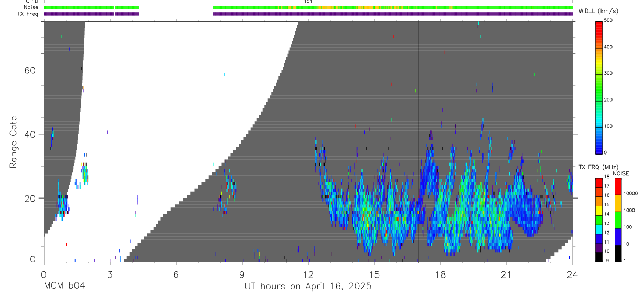The height and width of the screenshot is (297, 644).
Task: Click the NOISE legend color bar
Action: pos(618,219)
